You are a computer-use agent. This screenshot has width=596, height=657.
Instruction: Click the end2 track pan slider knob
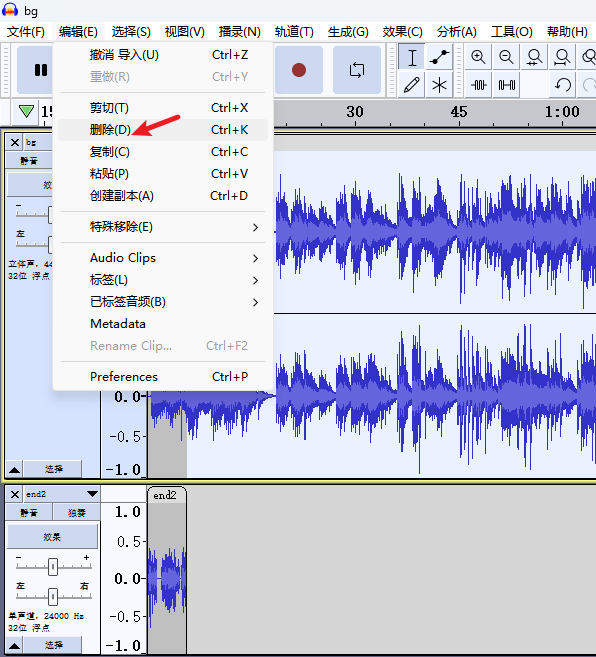click(x=53, y=597)
